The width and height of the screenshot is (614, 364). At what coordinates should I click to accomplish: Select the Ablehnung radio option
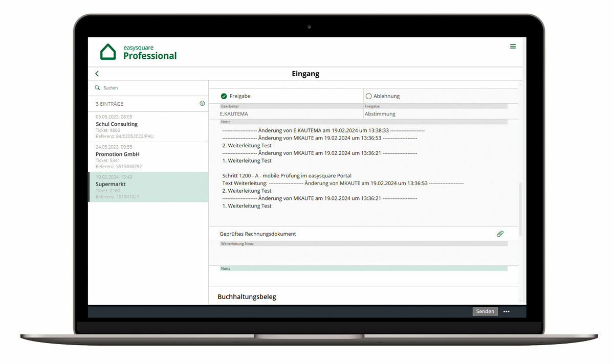click(368, 96)
